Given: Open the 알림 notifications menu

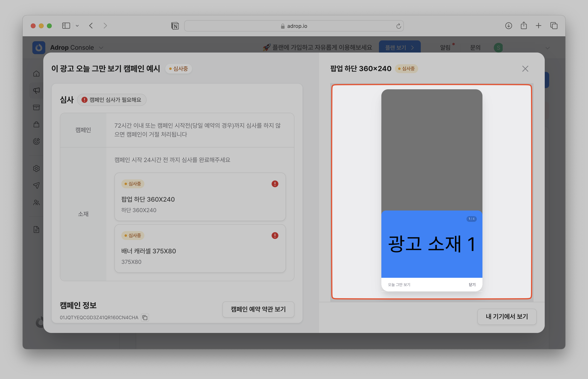Looking at the screenshot, I should tap(445, 47).
